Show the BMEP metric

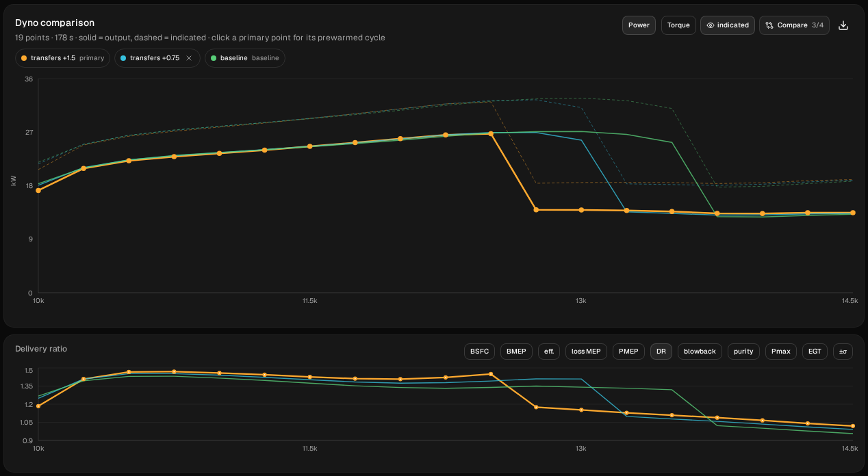[517, 352]
